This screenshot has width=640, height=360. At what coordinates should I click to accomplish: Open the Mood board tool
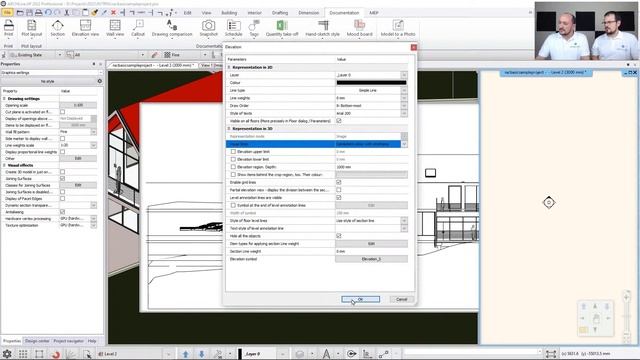pos(360,28)
